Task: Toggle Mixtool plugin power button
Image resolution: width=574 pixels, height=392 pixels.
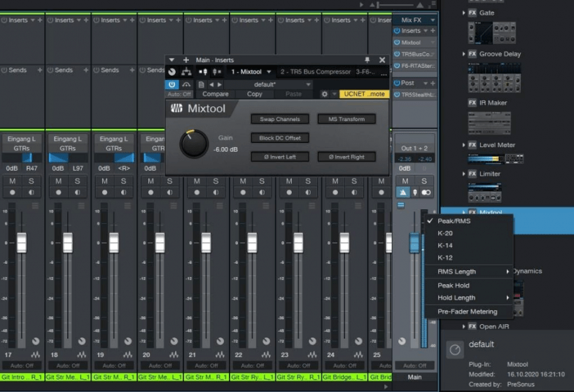Action: (x=171, y=85)
